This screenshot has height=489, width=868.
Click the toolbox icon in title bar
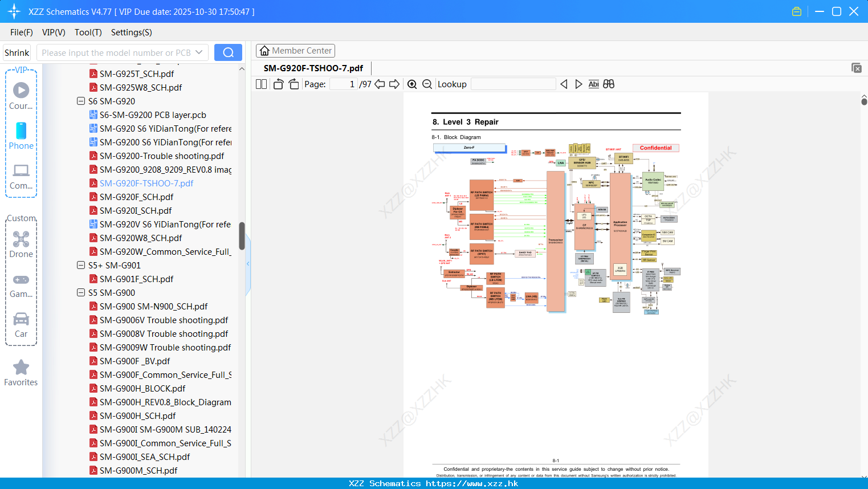pyautogui.click(x=797, y=11)
